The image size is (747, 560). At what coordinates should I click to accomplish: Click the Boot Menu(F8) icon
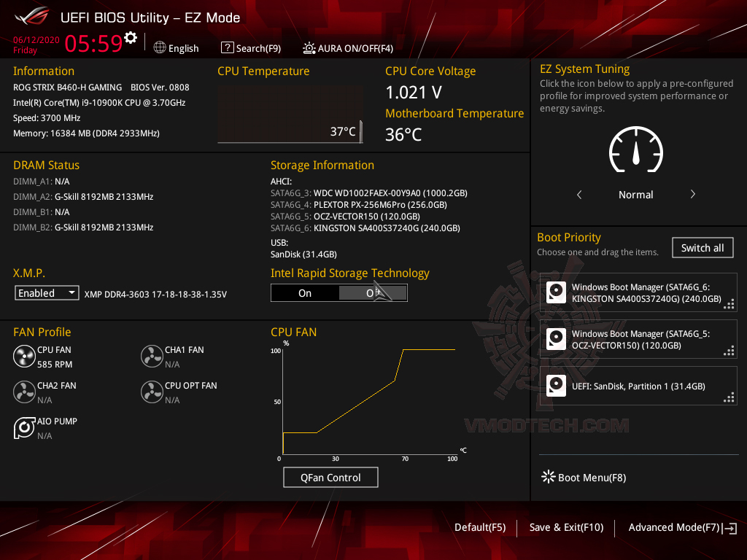[x=548, y=477]
